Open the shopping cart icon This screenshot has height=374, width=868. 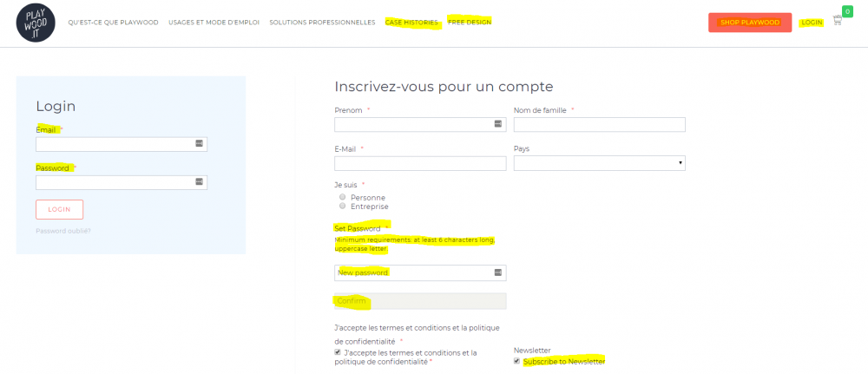[838, 20]
